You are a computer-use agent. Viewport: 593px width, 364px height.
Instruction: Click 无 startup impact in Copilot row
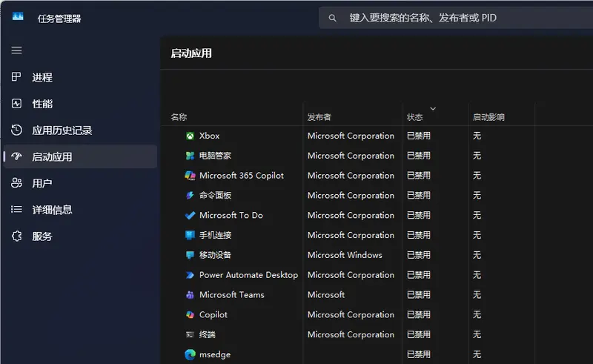pyautogui.click(x=477, y=315)
